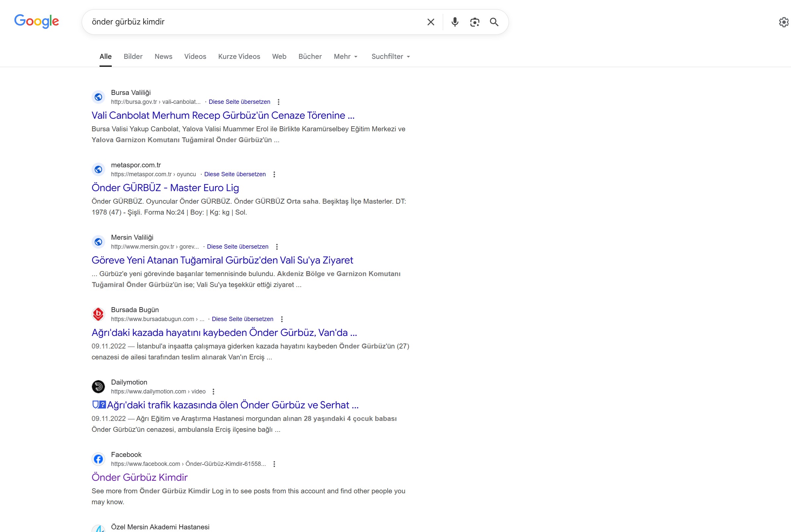Click the Facebook site name

tap(126, 455)
